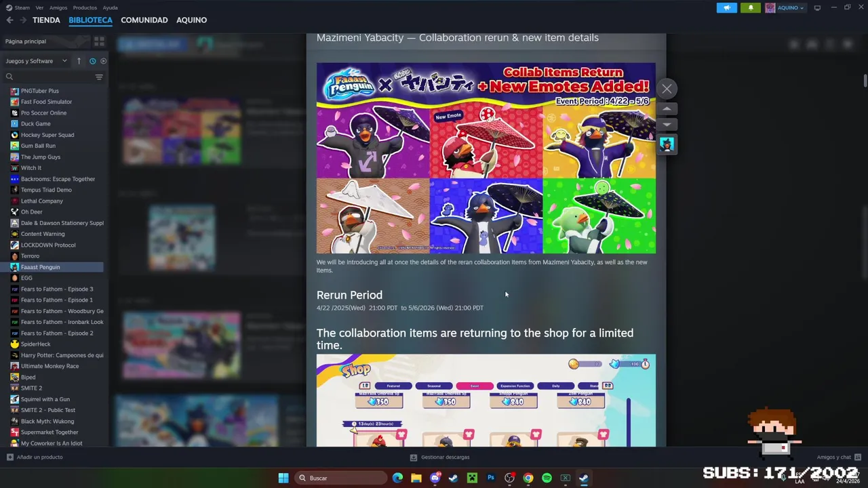The height and width of the screenshot is (488, 868).
Task: Open Microsoft Edge from the taskbar
Action: [x=397, y=478]
